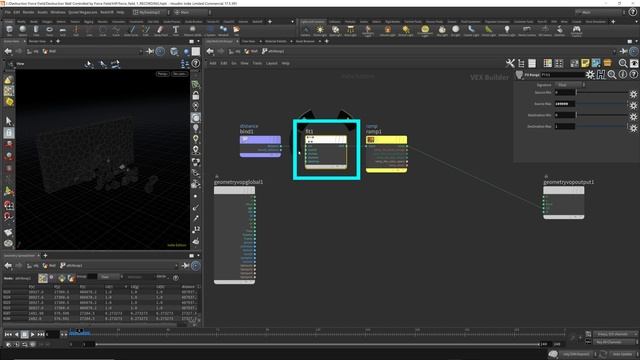Image resolution: width=640 pixels, height=360 pixels.
Task: Open Destination Max parameter gear dropdown
Action: point(633,128)
